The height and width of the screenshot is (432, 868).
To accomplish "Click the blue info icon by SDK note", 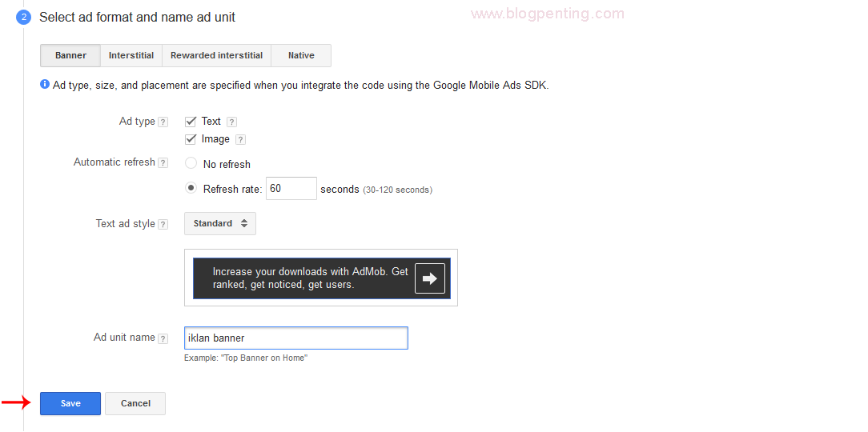I will click(45, 84).
